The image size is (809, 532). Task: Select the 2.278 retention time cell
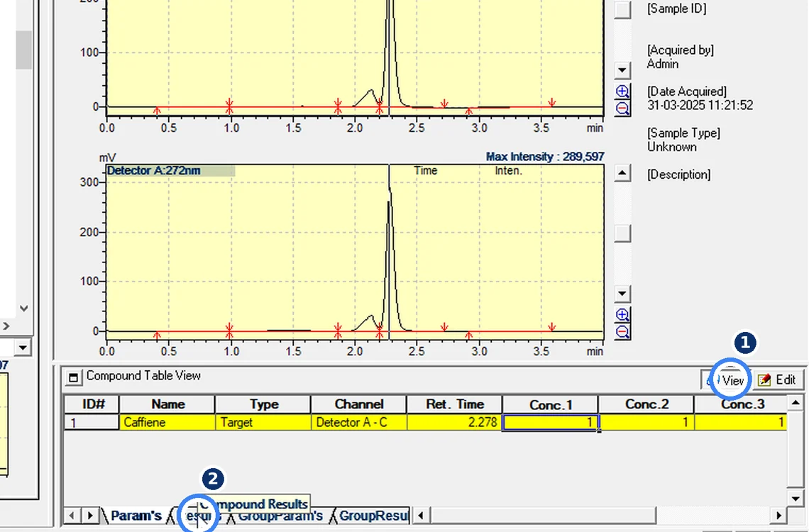point(455,423)
